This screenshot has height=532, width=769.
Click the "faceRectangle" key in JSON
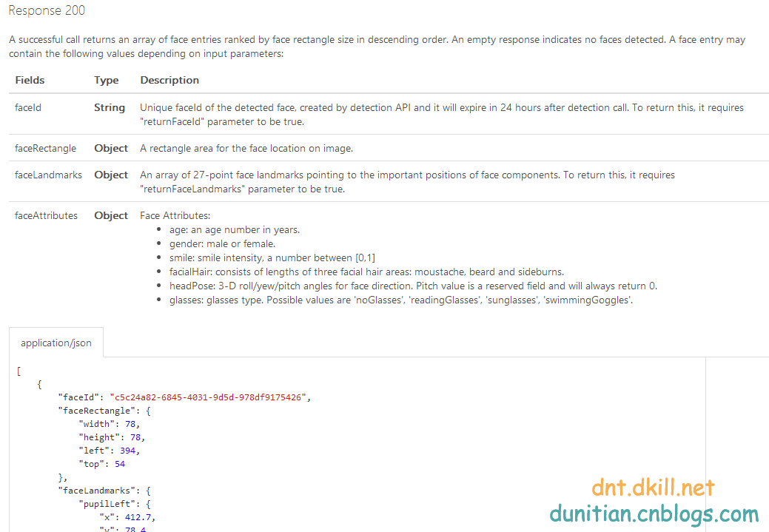pyautogui.click(x=97, y=411)
